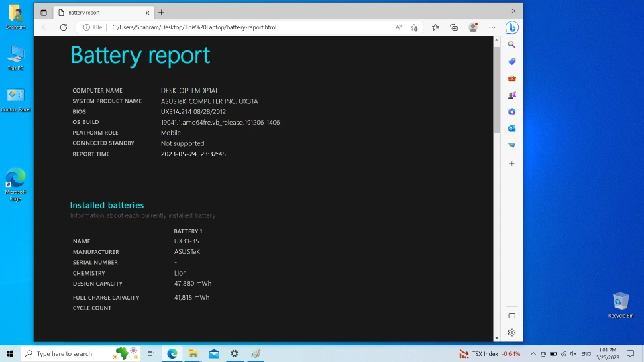Open a new browser tab
This screenshot has width=644, height=362.
point(161,13)
